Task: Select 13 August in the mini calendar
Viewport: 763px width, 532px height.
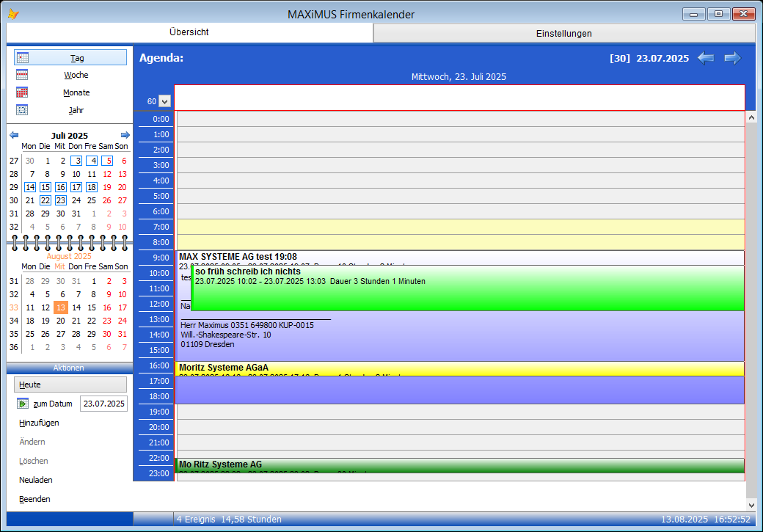Action: 61,307
